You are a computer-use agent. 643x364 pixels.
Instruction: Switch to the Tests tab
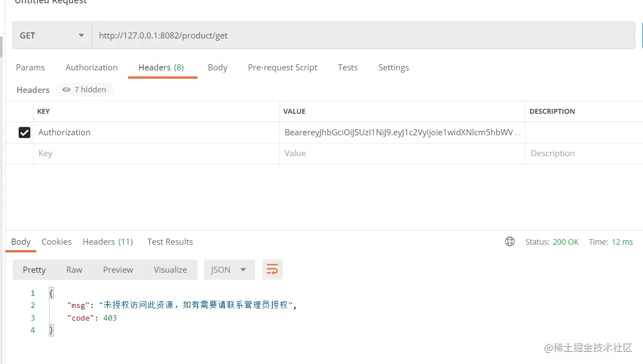(348, 67)
